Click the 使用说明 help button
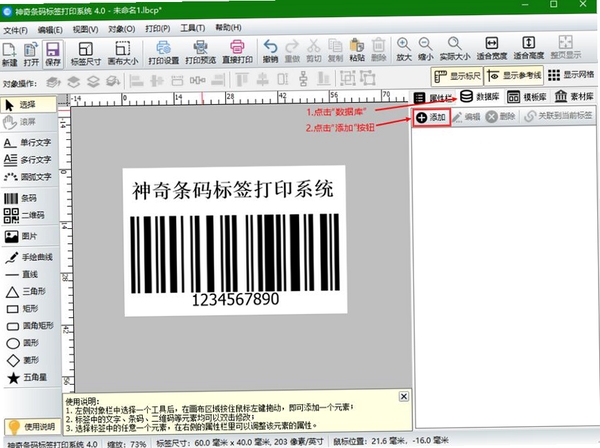The width and height of the screenshot is (600, 448). click(x=33, y=426)
